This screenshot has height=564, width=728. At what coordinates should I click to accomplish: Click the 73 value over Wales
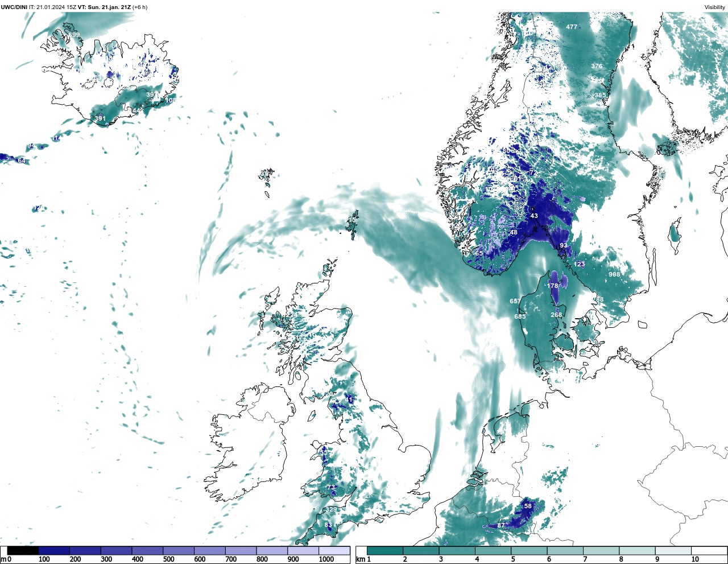pyautogui.click(x=330, y=488)
